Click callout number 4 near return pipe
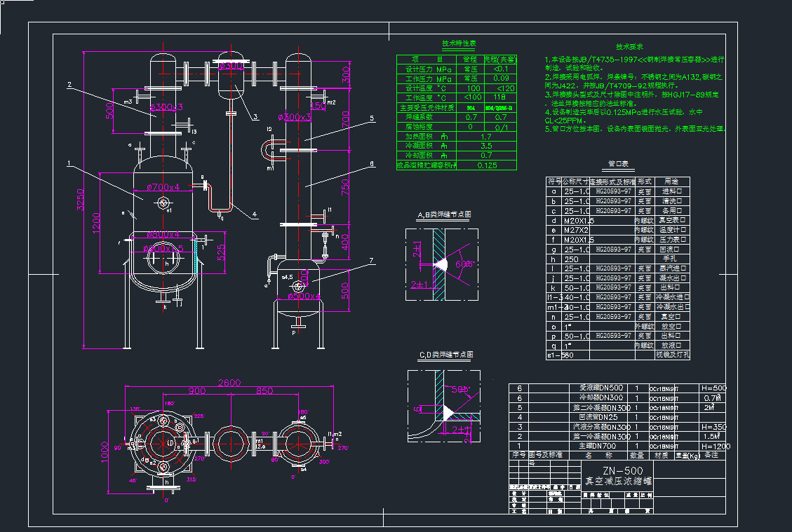The image size is (792, 532). (x=254, y=214)
